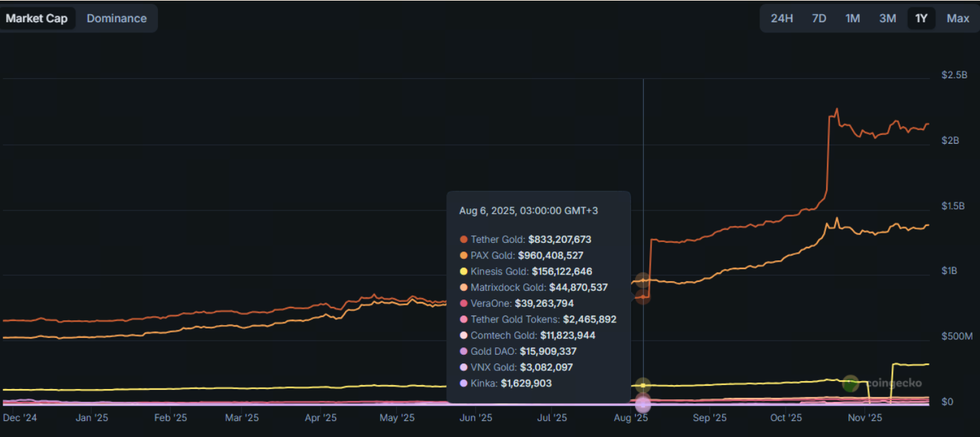Click the Dec '24 x-axis label
The height and width of the screenshot is (437, 980).
pyautogui.click(x=20, y=418)
